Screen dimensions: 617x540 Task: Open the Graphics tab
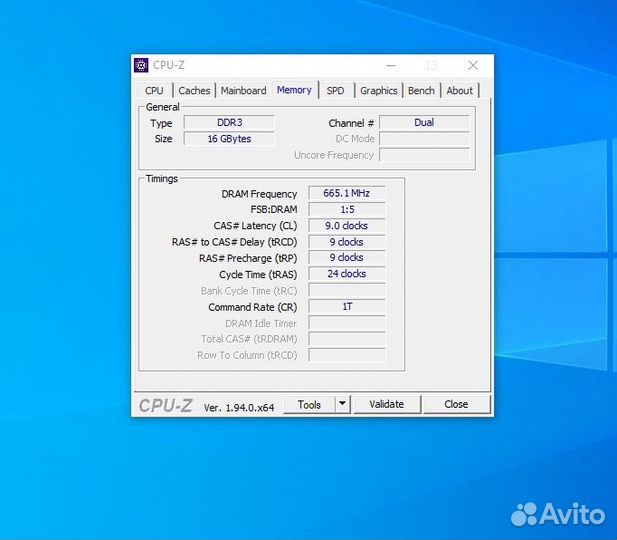point(379,91)
